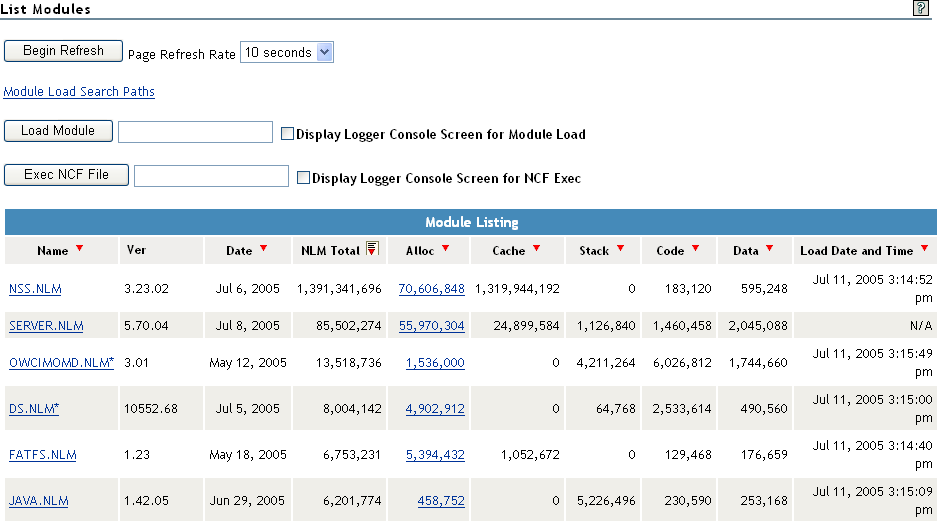Enable Logger Console Screen for Module Load

click(287, 133)
